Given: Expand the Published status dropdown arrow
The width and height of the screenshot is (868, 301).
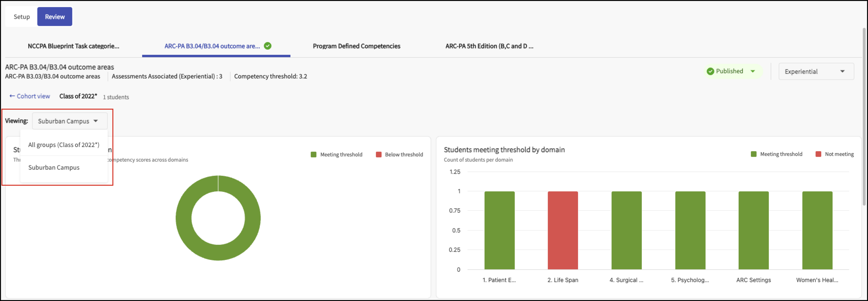Looking at the screenshot, I should 753,71.
